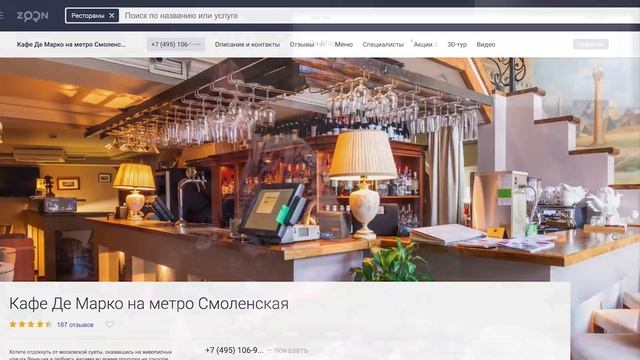Screen dimensions: 640x360
Task: Open the hamburger menu beside the Zoon logo
Action: pos(1,16)
